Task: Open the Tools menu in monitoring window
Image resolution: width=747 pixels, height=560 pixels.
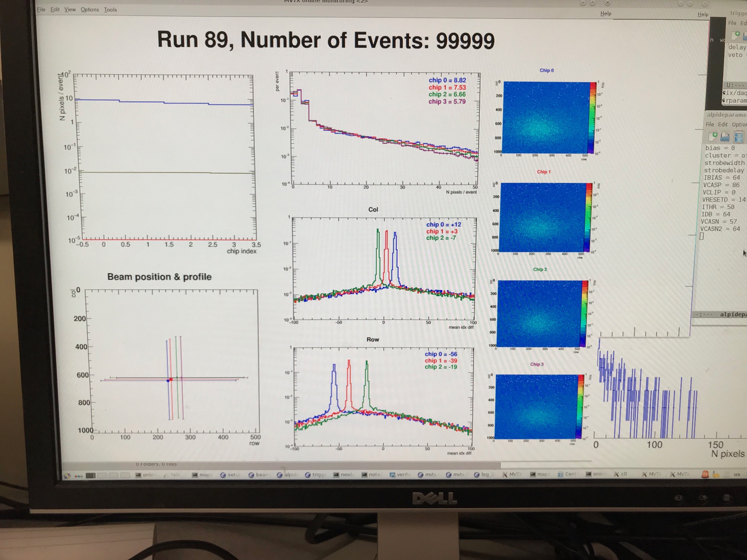Action: [x=110, y=10]
